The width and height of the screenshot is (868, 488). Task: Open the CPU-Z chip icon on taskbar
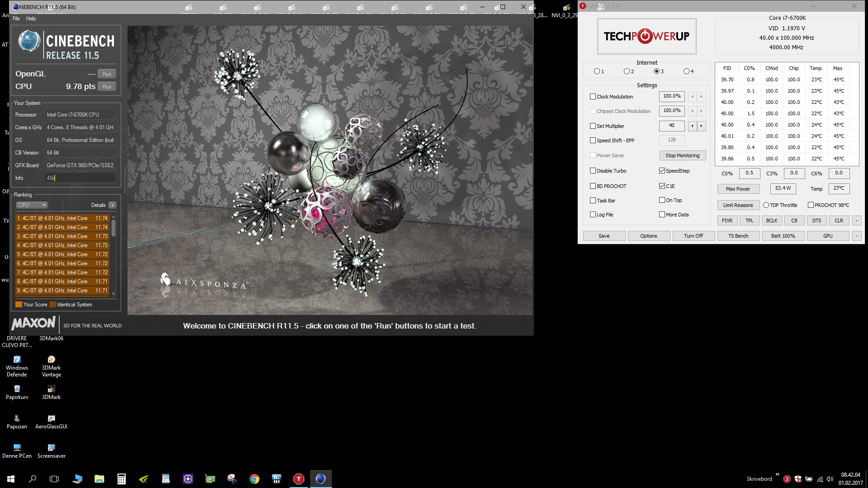(x=188, y=479)
